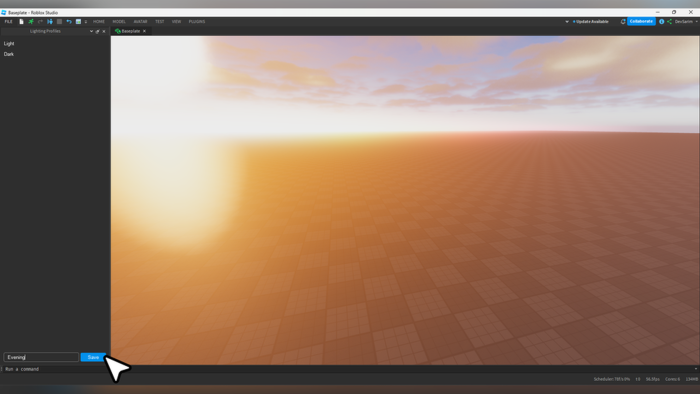Screen dimensions: 700x394
Task: Click the gray Stop square icon
Action: pyautogui.click(x=59, y=21)
